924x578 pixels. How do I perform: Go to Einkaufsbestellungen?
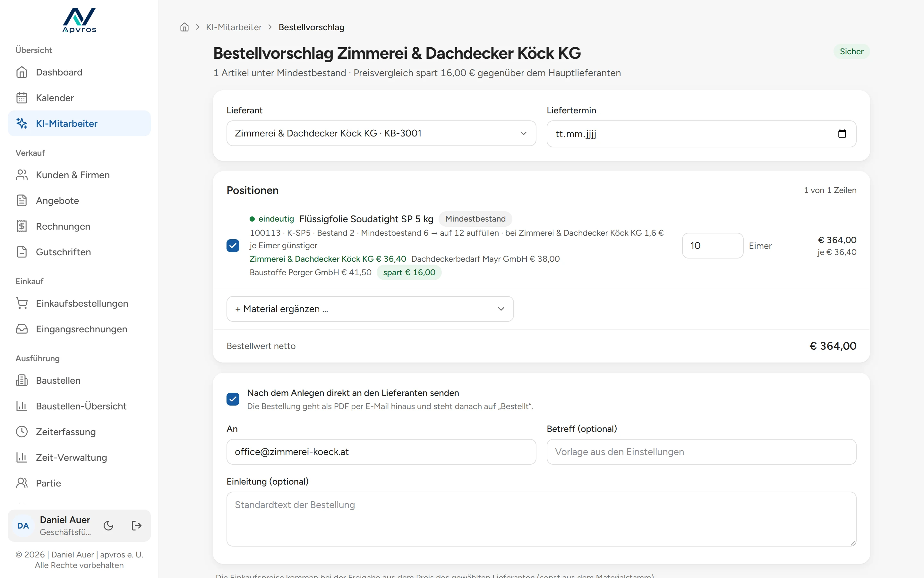point(79,303)
